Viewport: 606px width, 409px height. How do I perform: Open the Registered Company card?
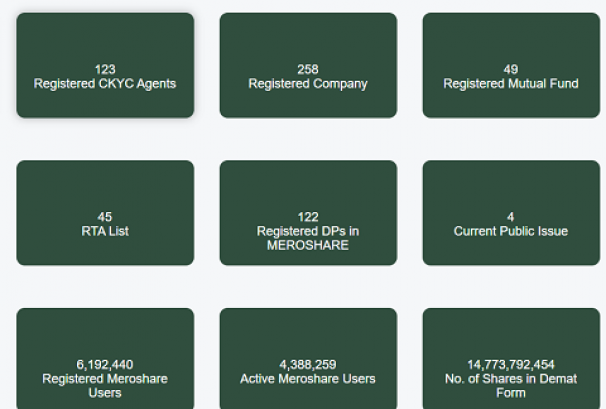click(x=307, y=66)
